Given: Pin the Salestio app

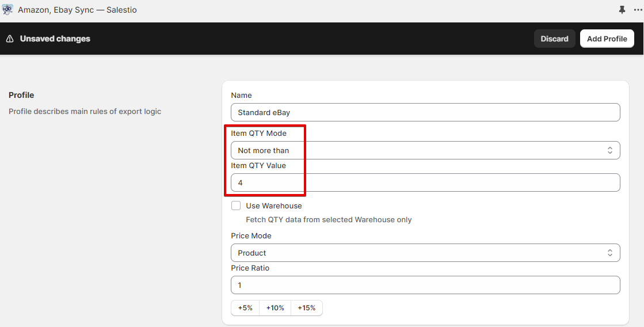Looking at the screenshot, I should point(622,10).
